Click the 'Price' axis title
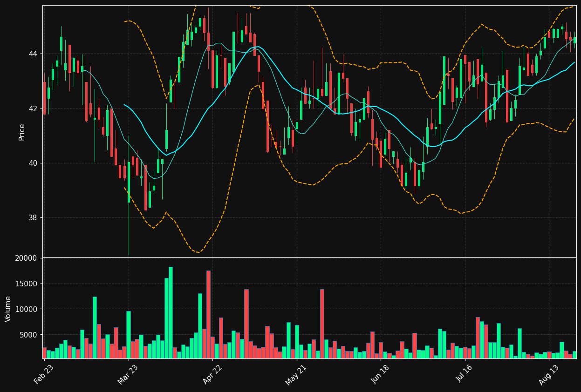 point(22,132)
